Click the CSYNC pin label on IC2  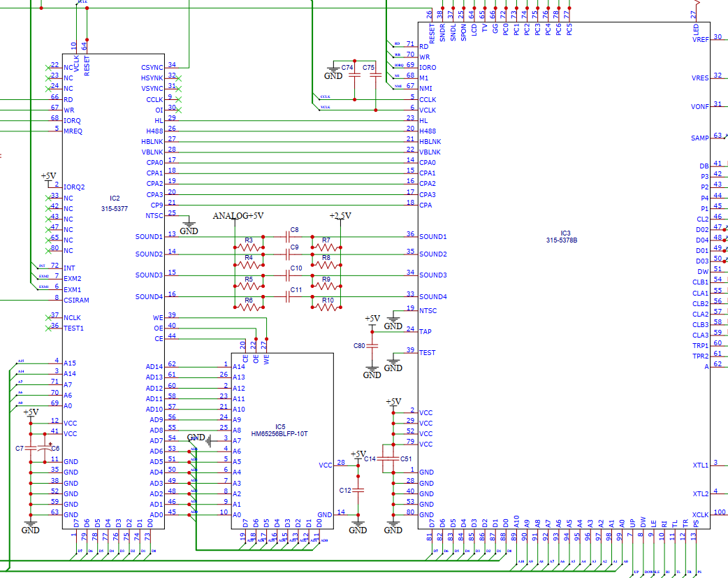click(x=152, y=67)
